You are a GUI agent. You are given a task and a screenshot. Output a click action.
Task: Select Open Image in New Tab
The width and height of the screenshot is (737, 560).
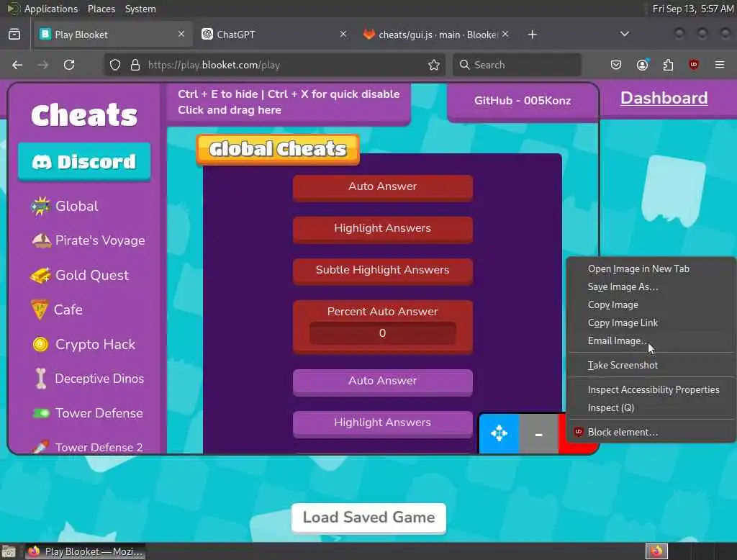point(651,269)
